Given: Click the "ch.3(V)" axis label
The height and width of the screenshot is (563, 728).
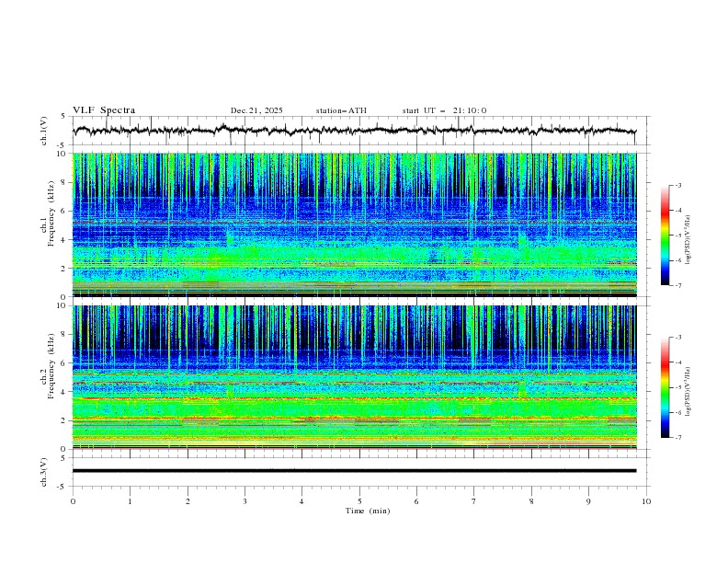Looking at the screenshot, I should pyautogui.click(x=44, y=472).
